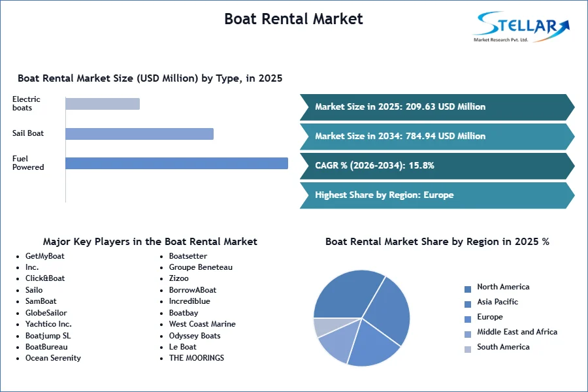This screenshot has width=588, height=392.
Task: Click the 'Fuel Powered' axis label
Action: click(x=28, y=163)
